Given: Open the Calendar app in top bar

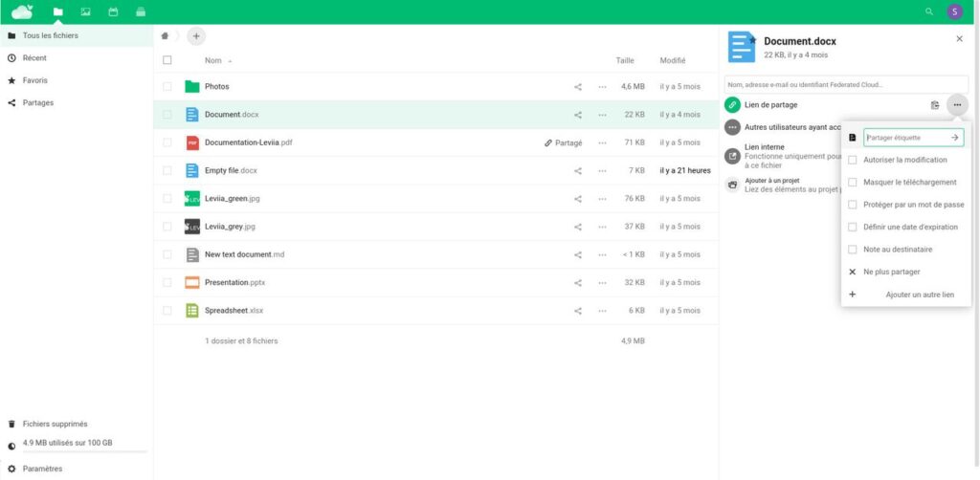Looking at the screenshot, I should [x=113, y=11].
